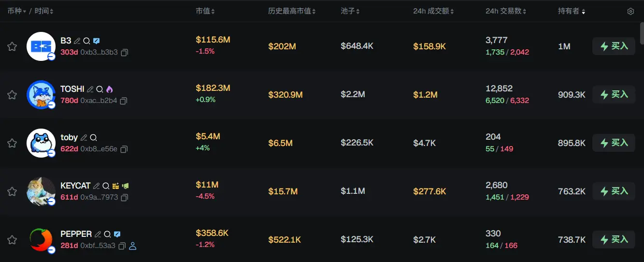Add PEPPER to favorites with star

[12, 240]
